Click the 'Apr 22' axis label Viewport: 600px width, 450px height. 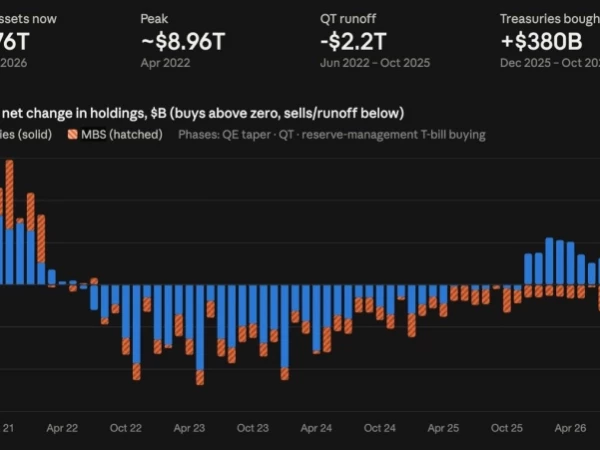[62, 428]
